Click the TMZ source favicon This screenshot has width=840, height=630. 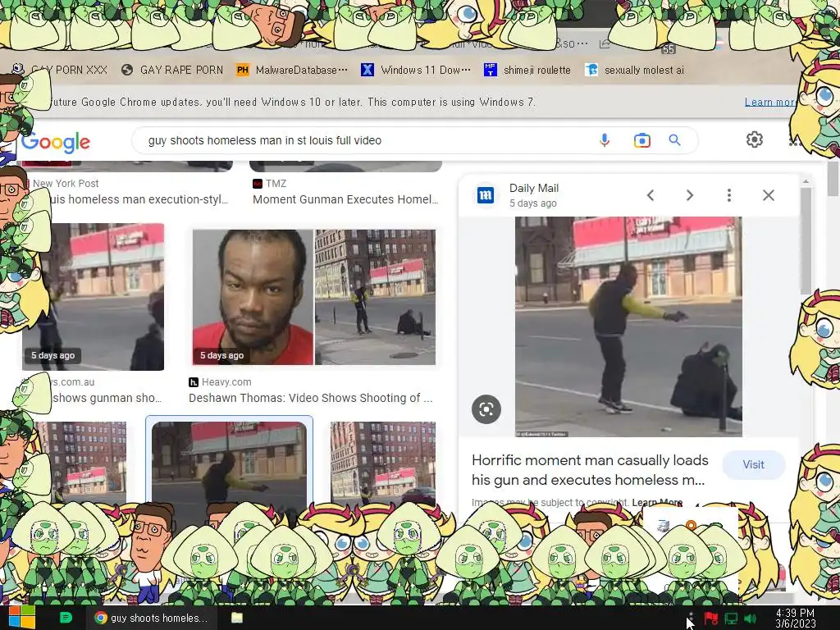(x=257, y=184)
